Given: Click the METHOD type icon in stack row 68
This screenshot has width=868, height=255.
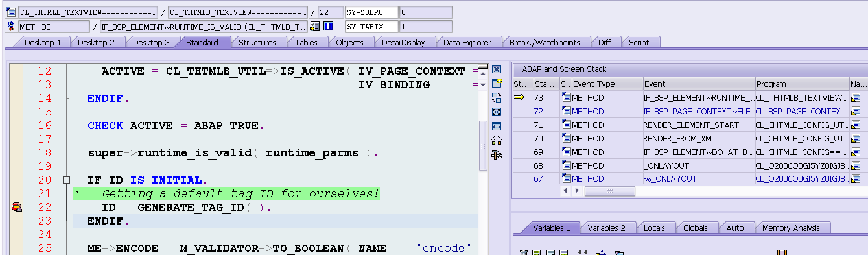Looking at the screenshot, I should pyautogui.click(x=566, y=165).
